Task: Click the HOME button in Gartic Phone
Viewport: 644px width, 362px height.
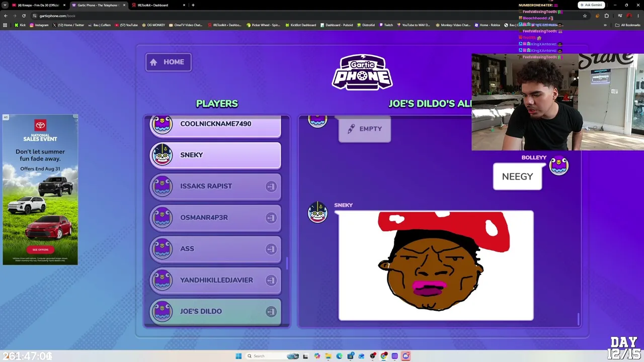Action: pos(169,62)
